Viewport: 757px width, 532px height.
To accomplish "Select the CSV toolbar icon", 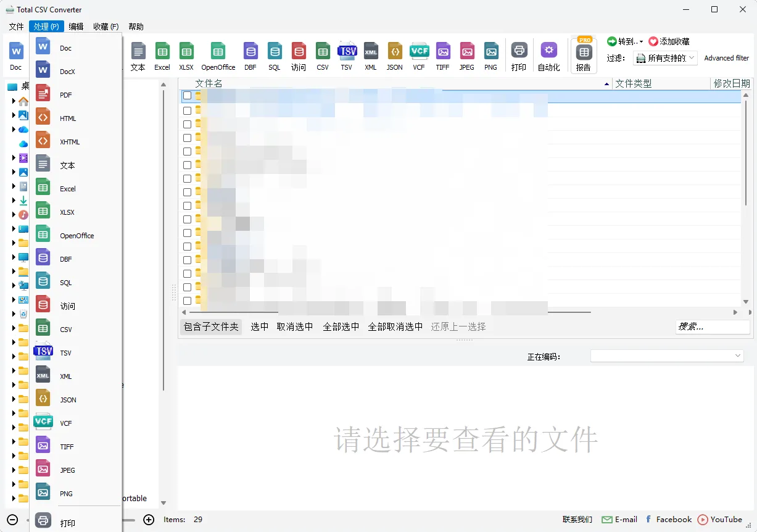I will pos(323,51).
